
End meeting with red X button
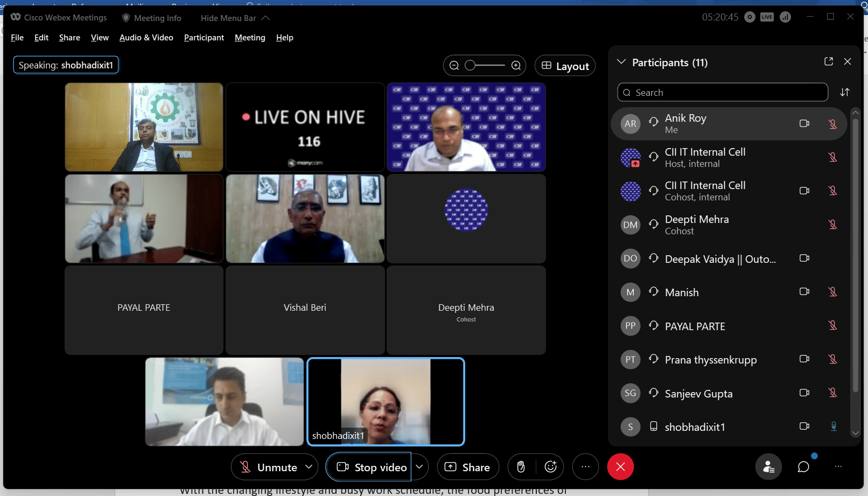coord(620,467)
